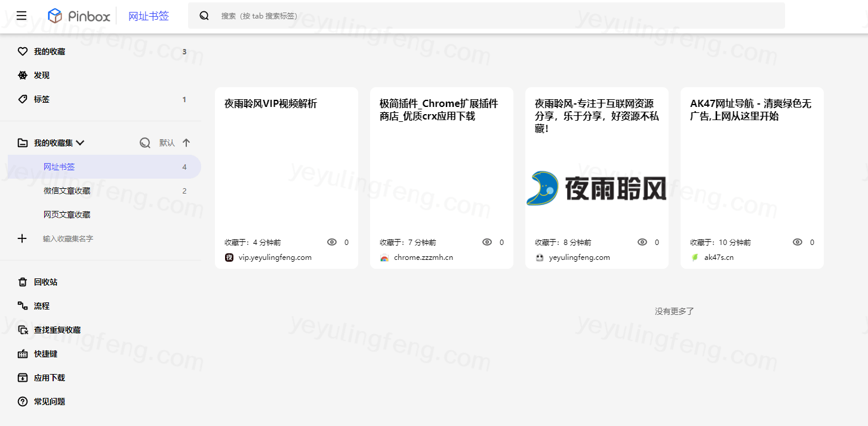Click the 应用下载 download icon
Image resolution: width=868 pixels, height=426 pixels.
click(23, 378)
